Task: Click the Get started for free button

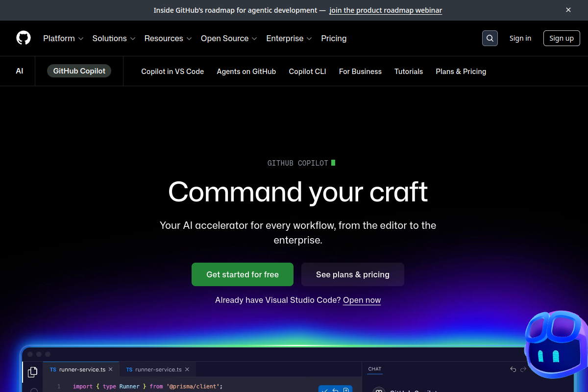Action: click(242, 274)
